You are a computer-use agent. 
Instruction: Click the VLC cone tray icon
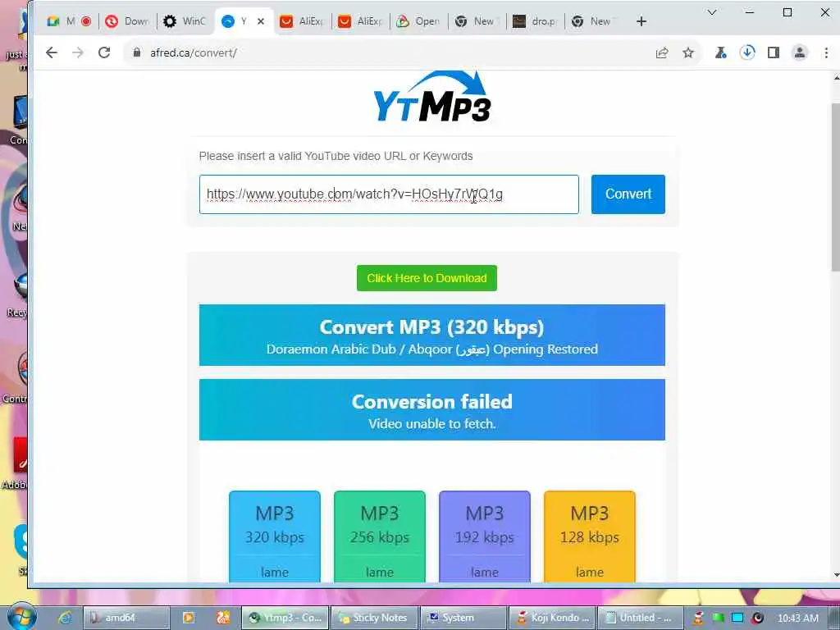coord(698,618)
